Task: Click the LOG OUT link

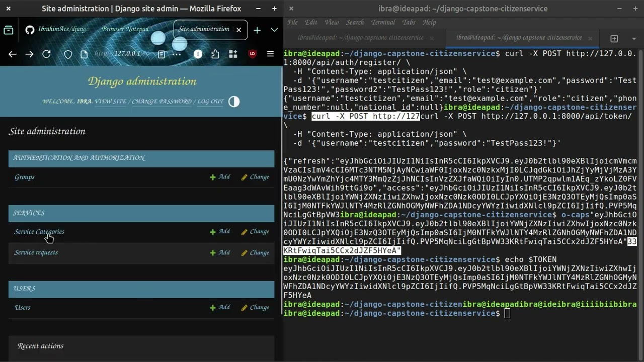Action: click(210, 102)
